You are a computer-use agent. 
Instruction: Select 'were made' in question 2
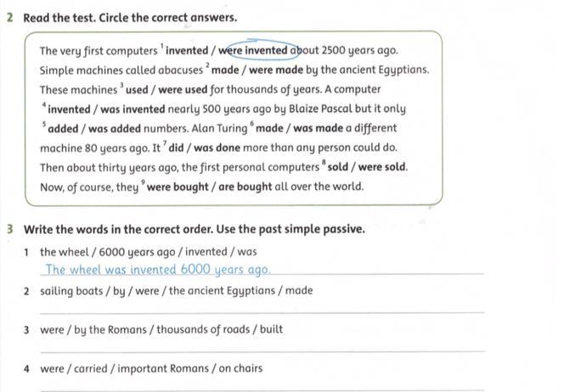[x=276, y=70]
